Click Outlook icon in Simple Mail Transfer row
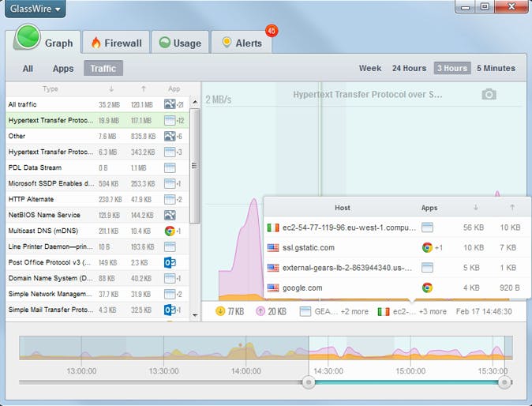Screen dimensions: 532x406 pos(170,310)
